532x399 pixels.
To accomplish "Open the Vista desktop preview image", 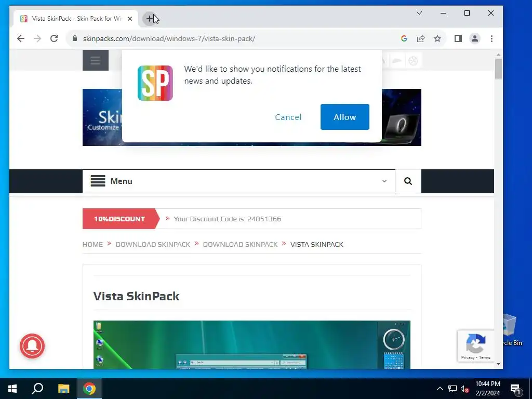I will click(x=252, y=345).
